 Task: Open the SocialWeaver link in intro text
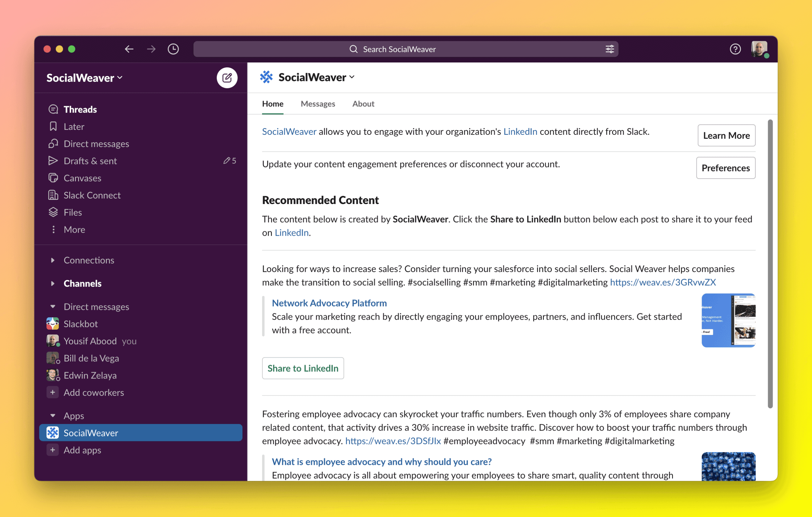[x=289, y=132]
